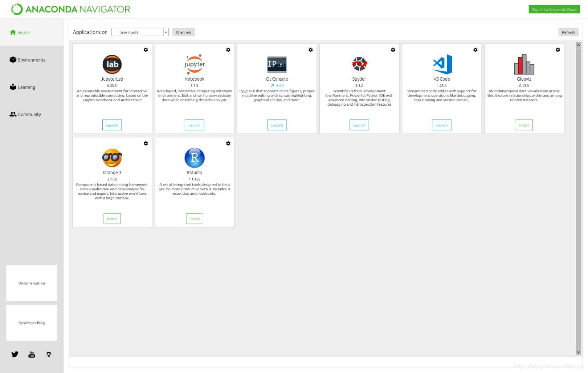This screenshot has height=373, width=588.
Task: Open the Qt Console gear options icon
Action: tap(310, 50)
